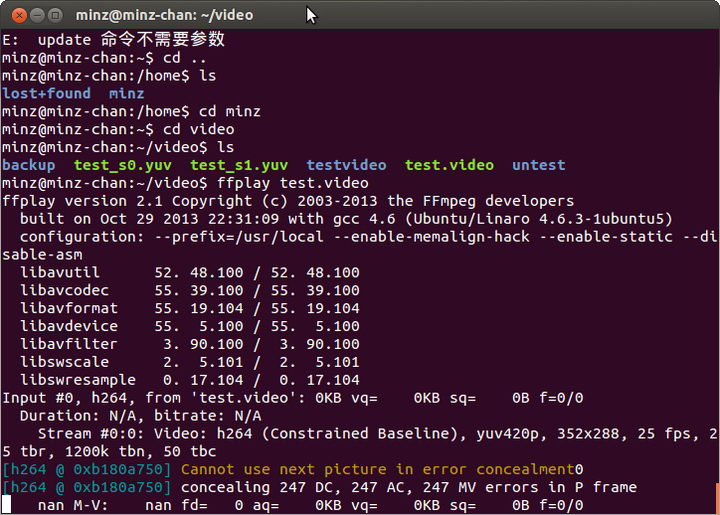Viewport: 720px width, 515px height.
Task: Click the 'E: update' error line with Chinese text
Action: 113,39
